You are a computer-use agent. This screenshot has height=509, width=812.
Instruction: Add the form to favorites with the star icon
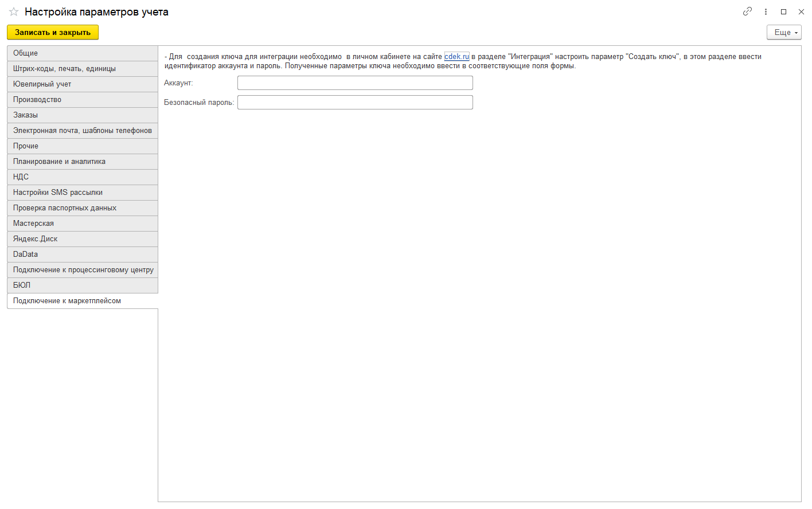[14, 12]
